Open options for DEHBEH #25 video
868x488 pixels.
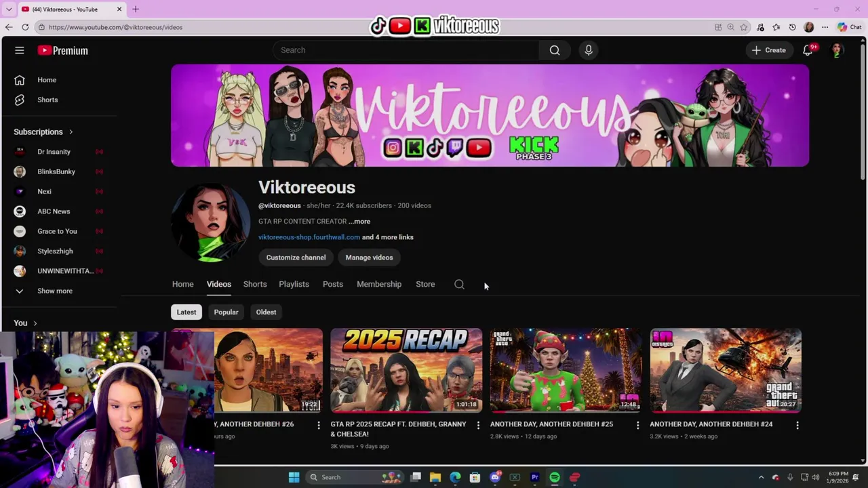[x=637, y=425]
